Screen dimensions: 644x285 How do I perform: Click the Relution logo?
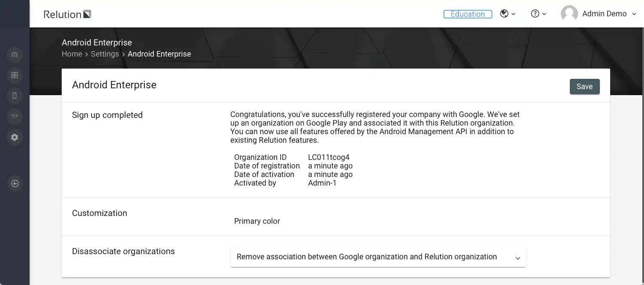[x=67, y=14]
